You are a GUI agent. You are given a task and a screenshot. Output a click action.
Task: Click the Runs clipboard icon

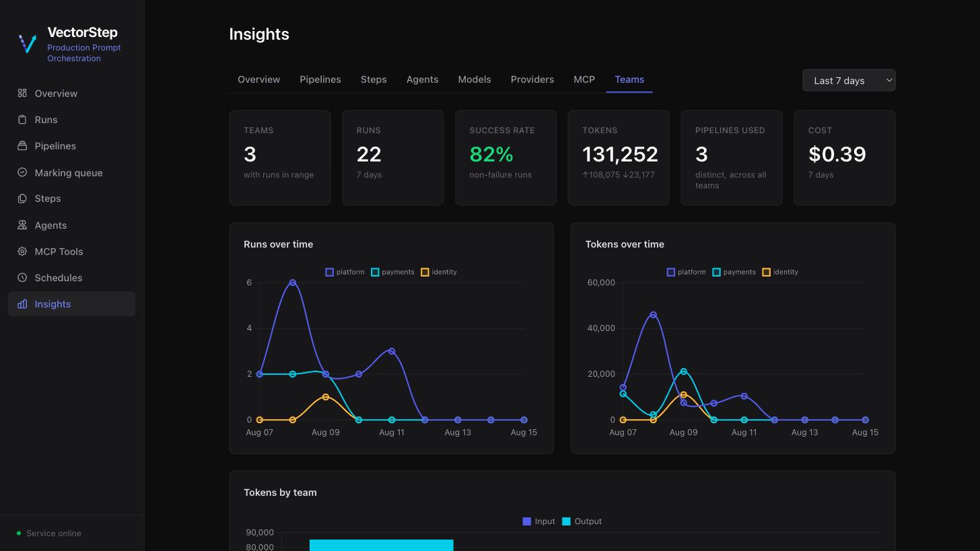[22, 119]
